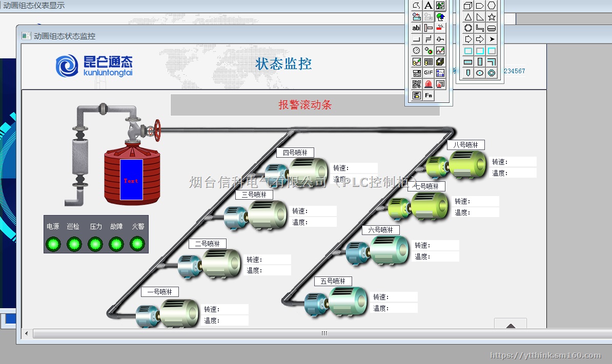
Task: Select the QR code element tool
Action: click(417, 83)
